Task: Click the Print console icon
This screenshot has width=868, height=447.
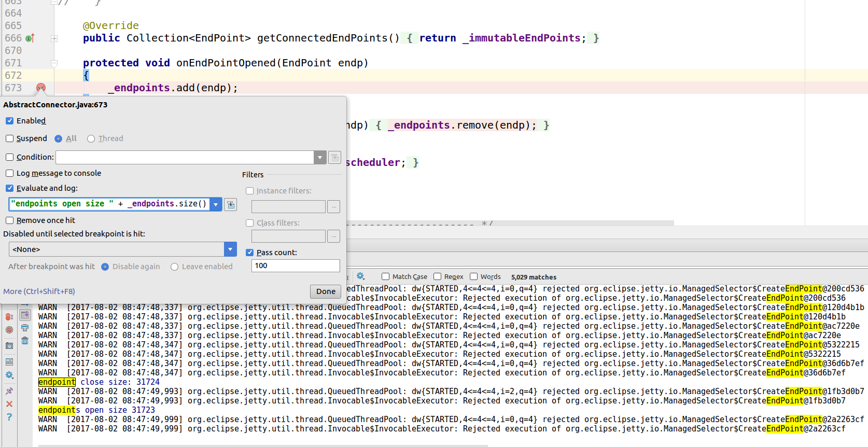Action: (25, 328)
